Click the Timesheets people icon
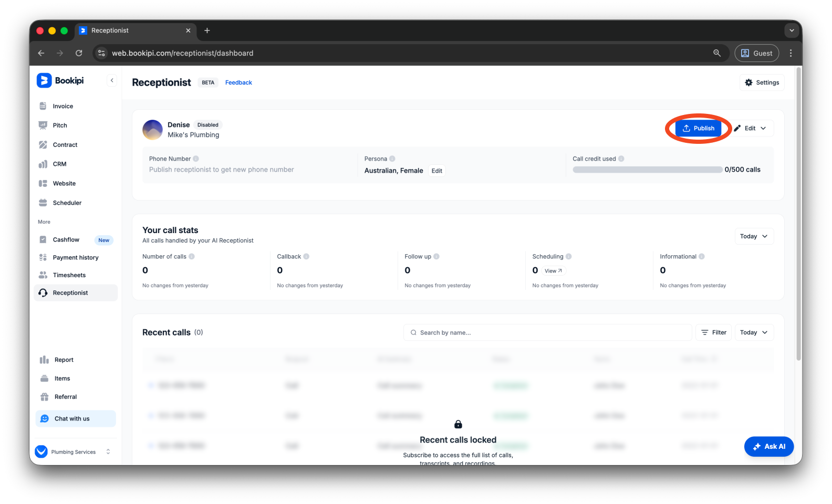The image size is (832, 504). (x=43, y=275)
